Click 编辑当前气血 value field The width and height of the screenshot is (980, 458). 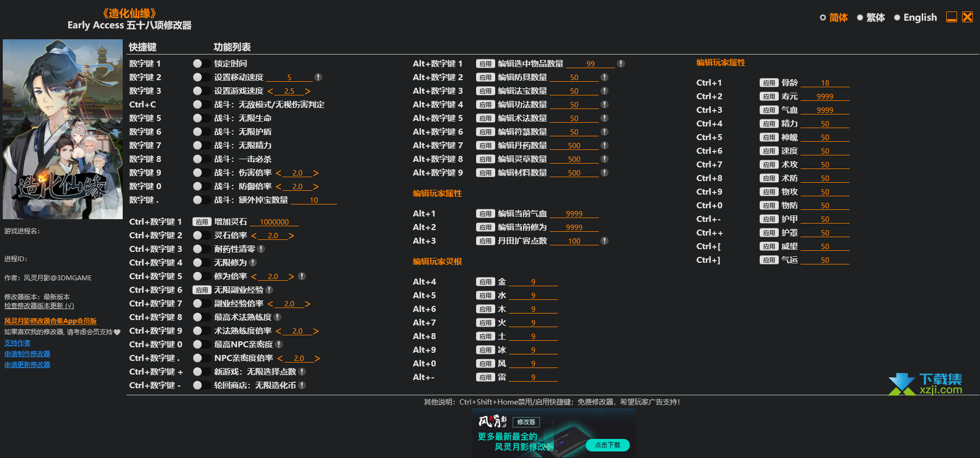[574, 214]
